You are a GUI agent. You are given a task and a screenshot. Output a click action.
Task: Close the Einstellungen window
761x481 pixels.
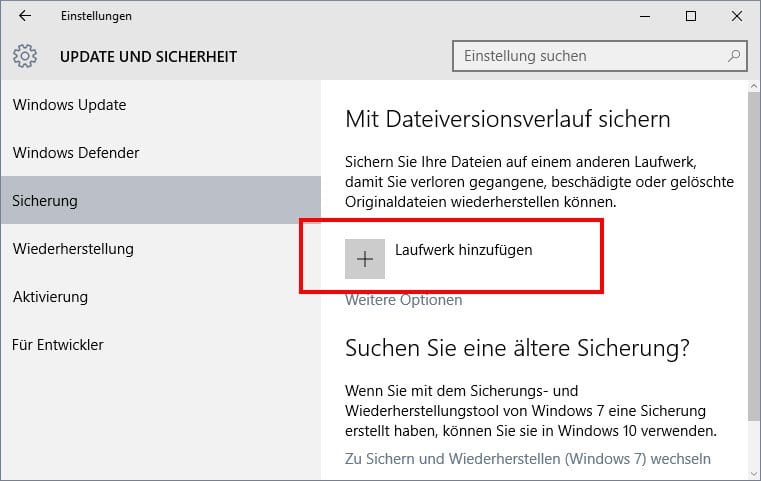tap(737, 17)
